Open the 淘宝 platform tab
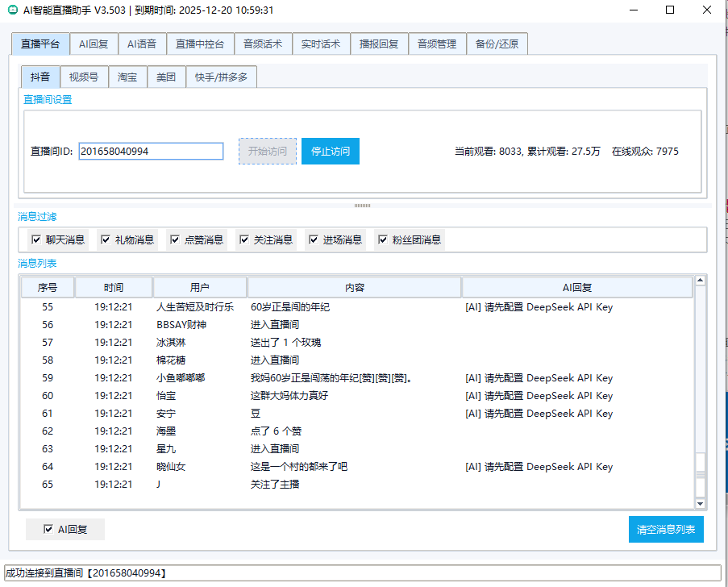This screenshot has height=587, width=728. [x=127, y=76]
